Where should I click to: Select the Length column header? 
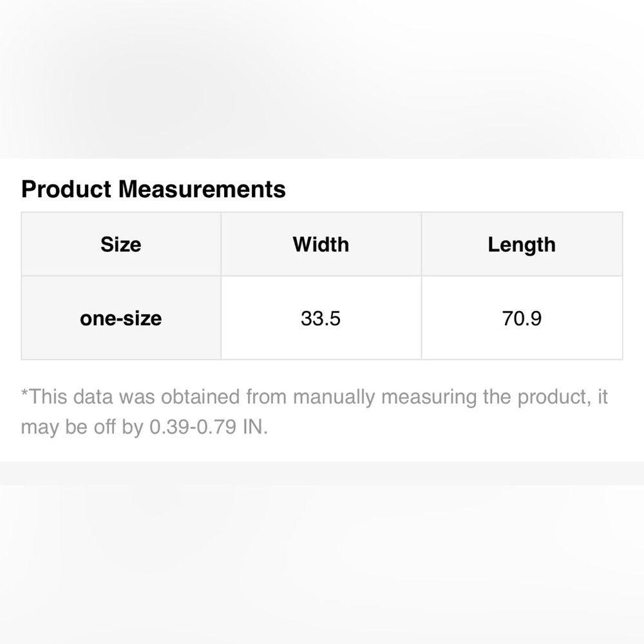[x=522, y=245]
